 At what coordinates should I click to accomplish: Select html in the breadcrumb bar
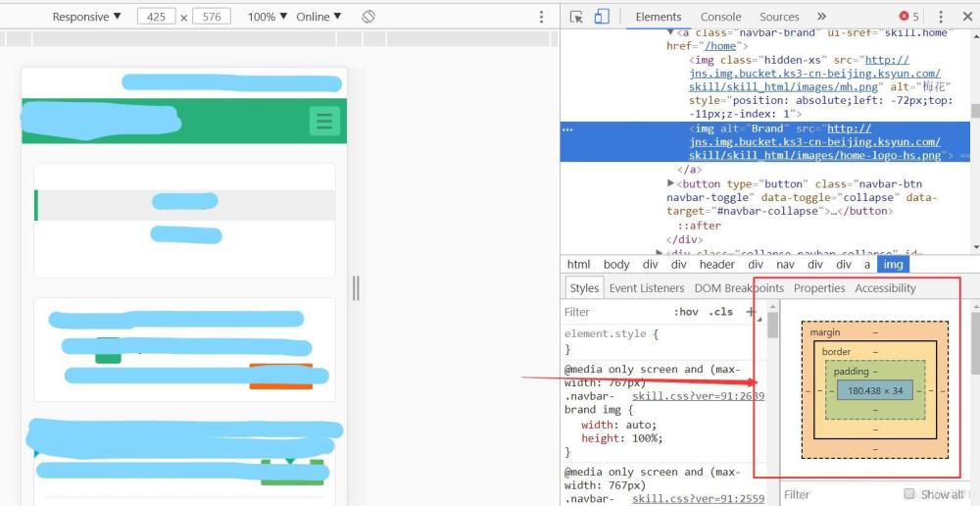[x=578, y=265]
